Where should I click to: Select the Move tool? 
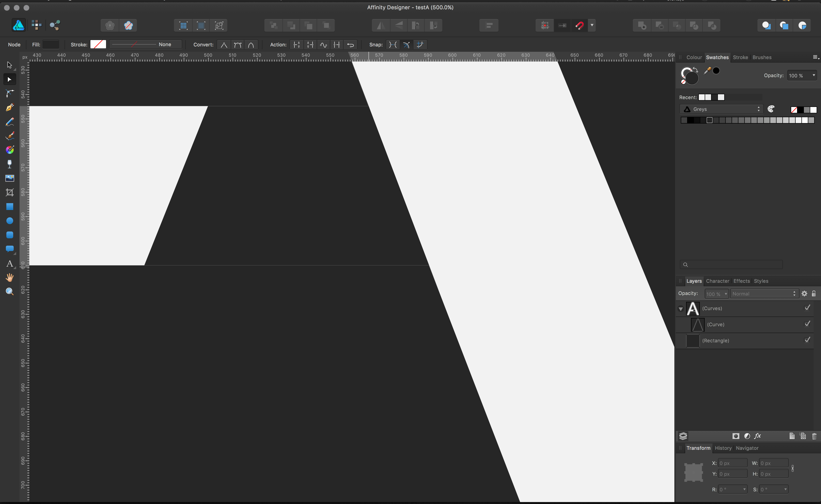click(x=10, y=65)
